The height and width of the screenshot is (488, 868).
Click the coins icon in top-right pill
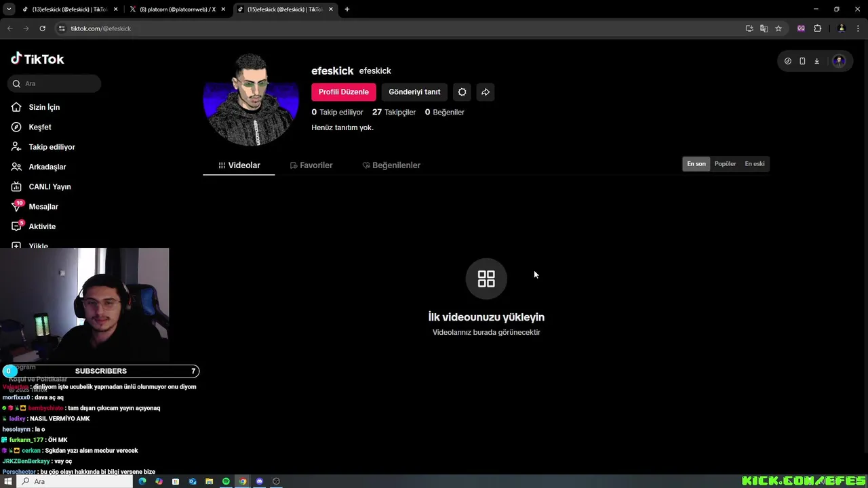tap(788, 61)
